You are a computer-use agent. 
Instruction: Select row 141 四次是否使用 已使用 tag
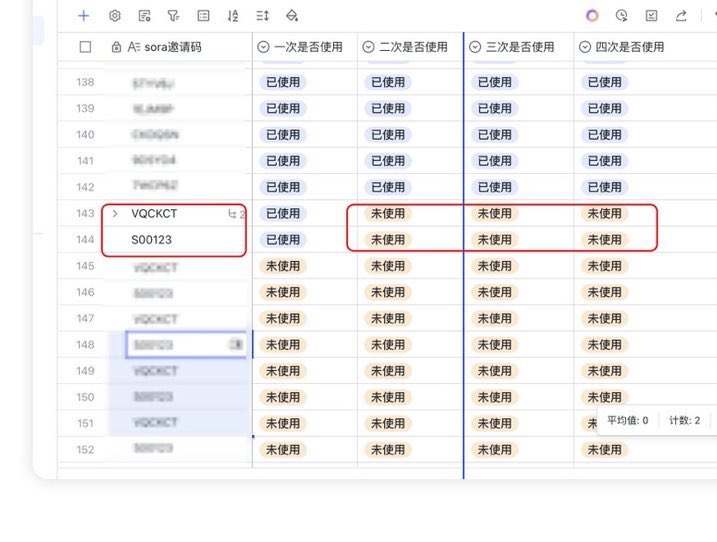point(605,161)
